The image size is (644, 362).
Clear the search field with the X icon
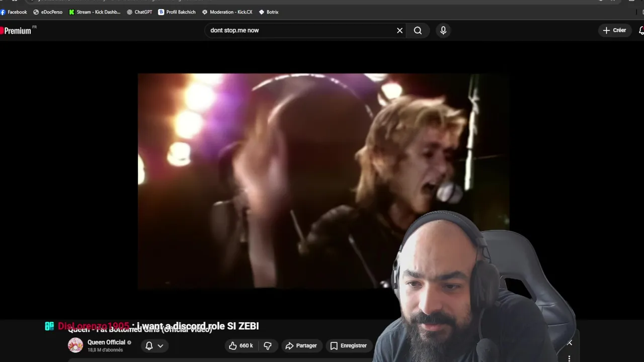click(x=399, y=31)
